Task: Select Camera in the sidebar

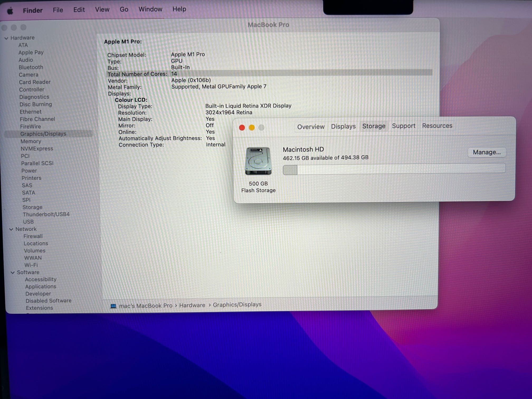Action: point(28,75)
